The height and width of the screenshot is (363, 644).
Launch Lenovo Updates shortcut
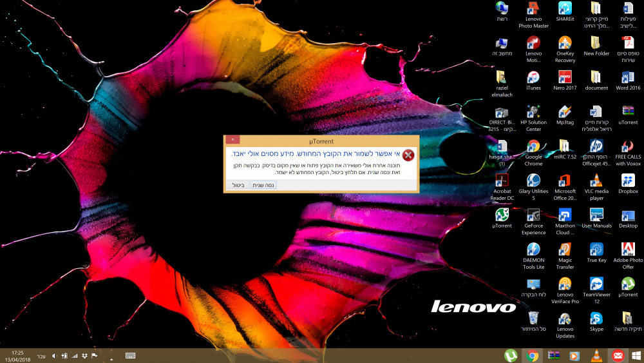click(x=565, y=325)
